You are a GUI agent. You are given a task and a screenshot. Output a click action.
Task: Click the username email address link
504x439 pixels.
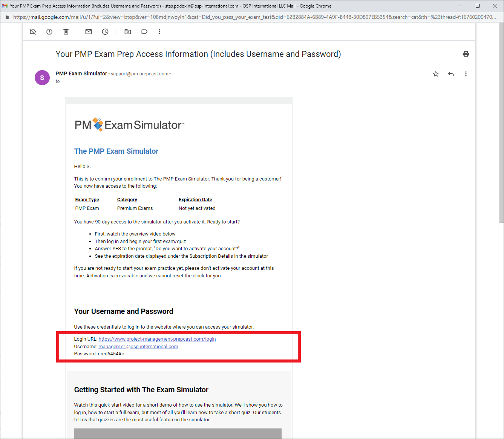click(x=138, y=347)
